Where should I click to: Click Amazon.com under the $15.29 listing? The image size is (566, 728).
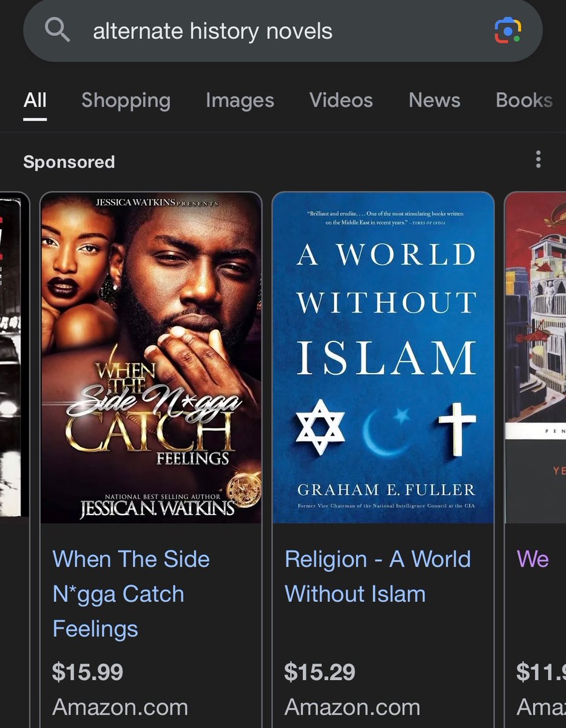click(352, 707)
